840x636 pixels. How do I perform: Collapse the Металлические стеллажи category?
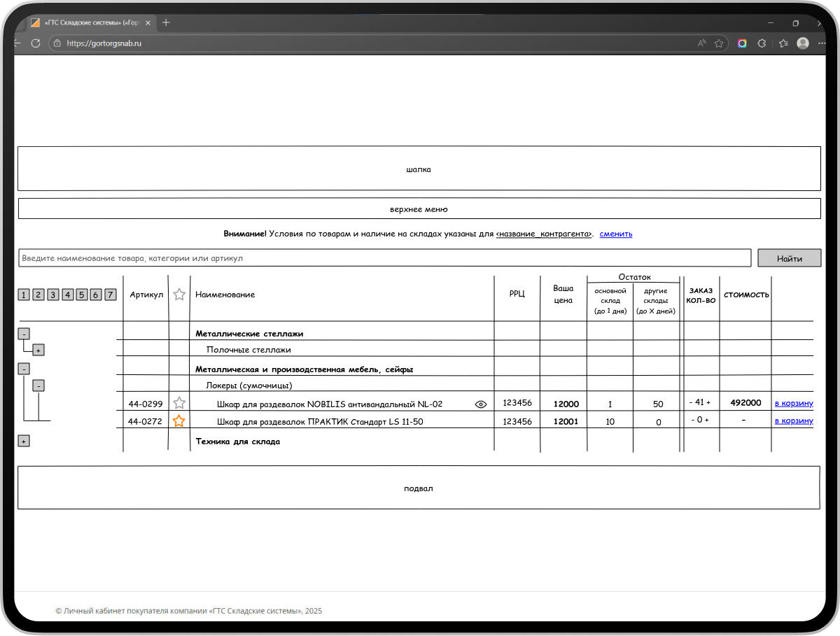pyautogui.click(x=23, y=334)
